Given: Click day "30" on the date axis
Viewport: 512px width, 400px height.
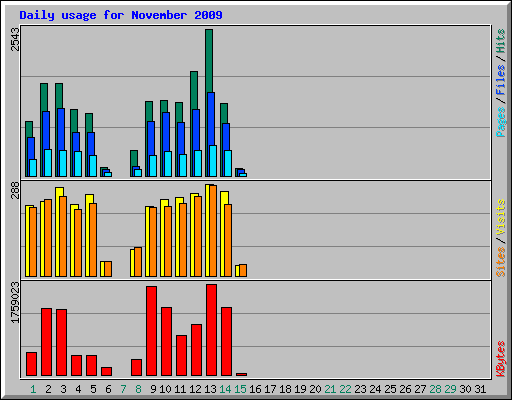Looking at the screenshot, I should tap(465, 389).
